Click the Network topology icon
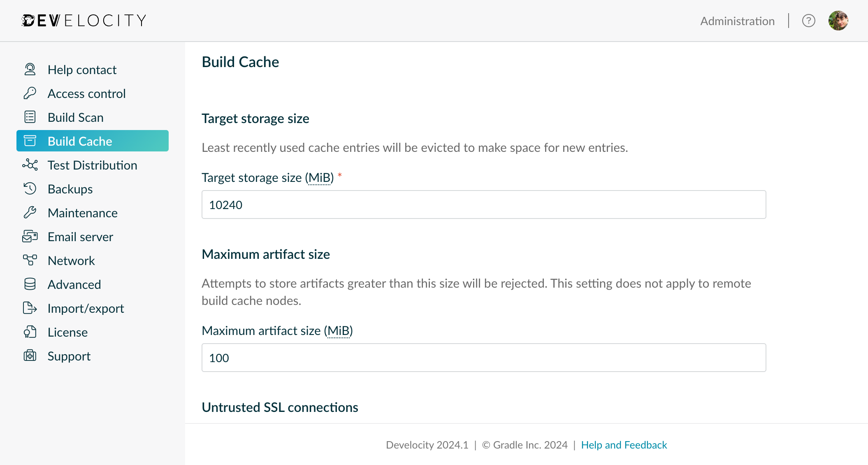This screenshot has height=465, width=868. coord(30,260)
